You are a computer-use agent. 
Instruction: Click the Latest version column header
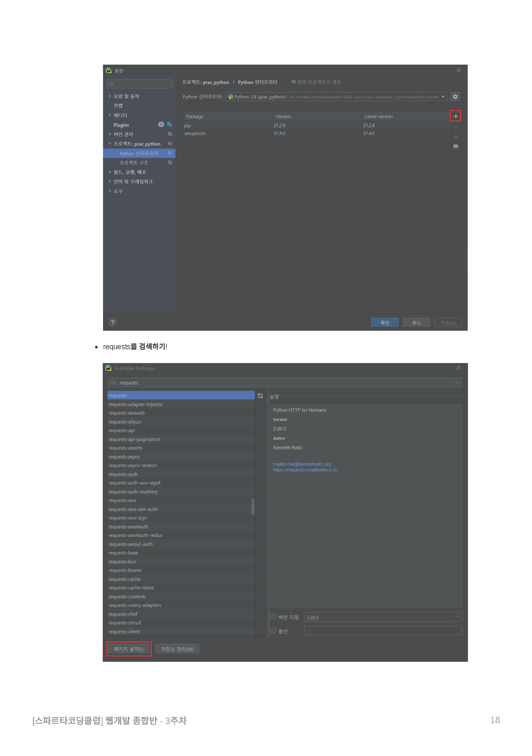click(406, 116)
